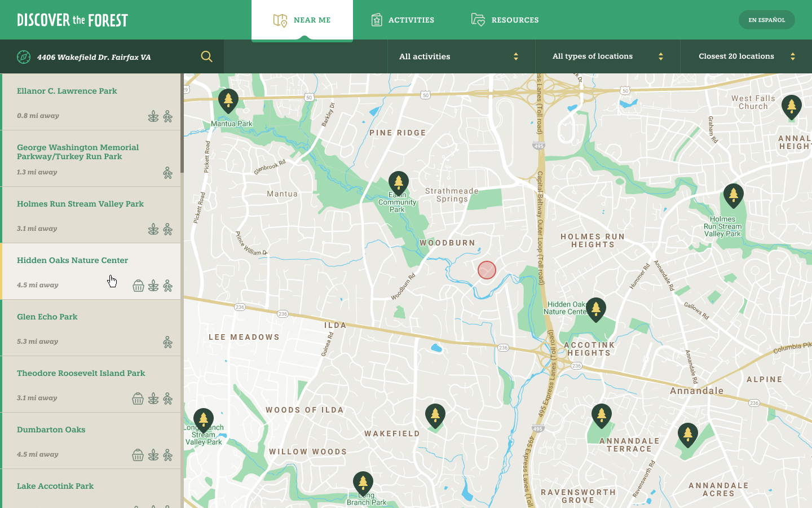Select the tree pin near West Falls Church
Image resolution: width=812 pixels, height=508 pixels.
click(x=792, y=107)
